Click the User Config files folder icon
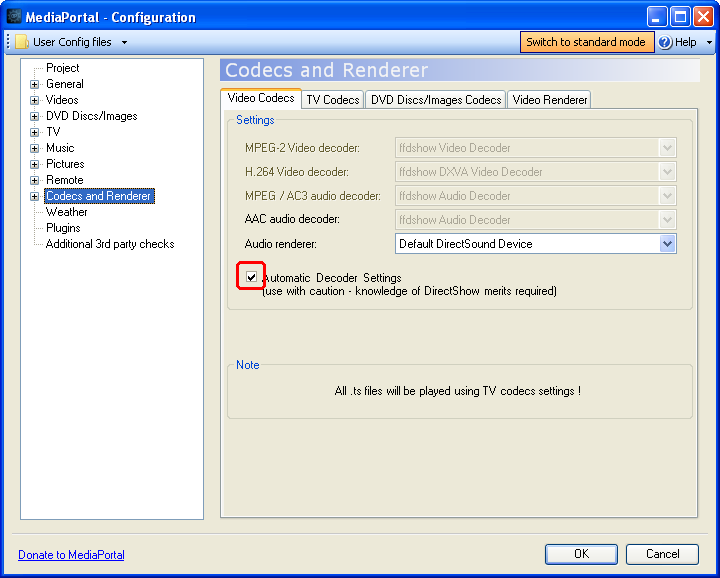 click(21, 42)
